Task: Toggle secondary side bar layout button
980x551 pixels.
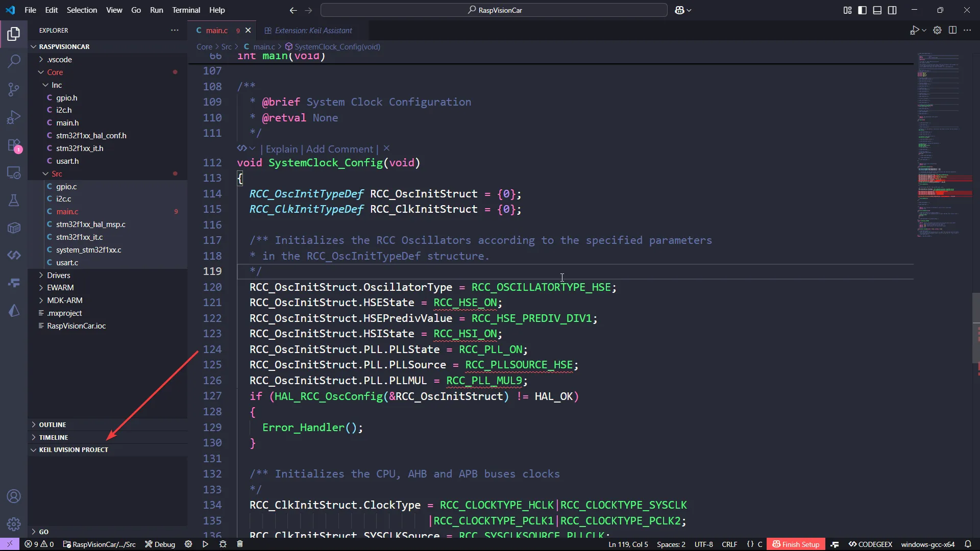Action: coord(892,10)
